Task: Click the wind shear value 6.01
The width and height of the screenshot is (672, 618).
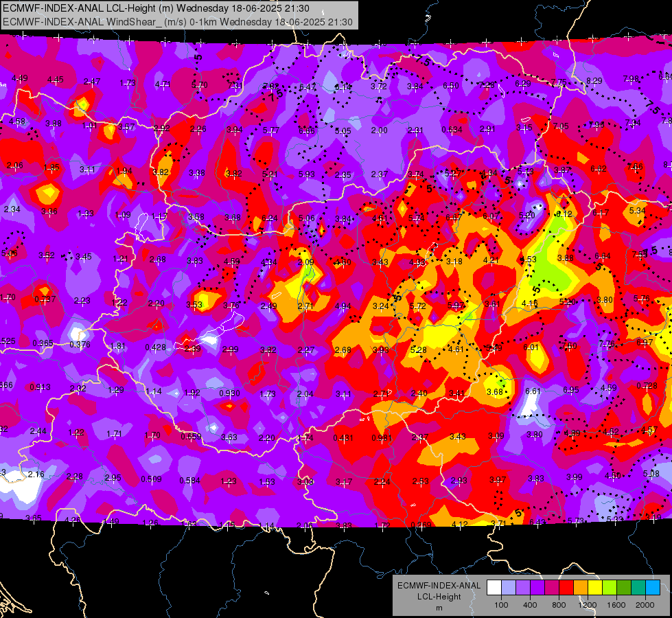Action: pos(531,347)
